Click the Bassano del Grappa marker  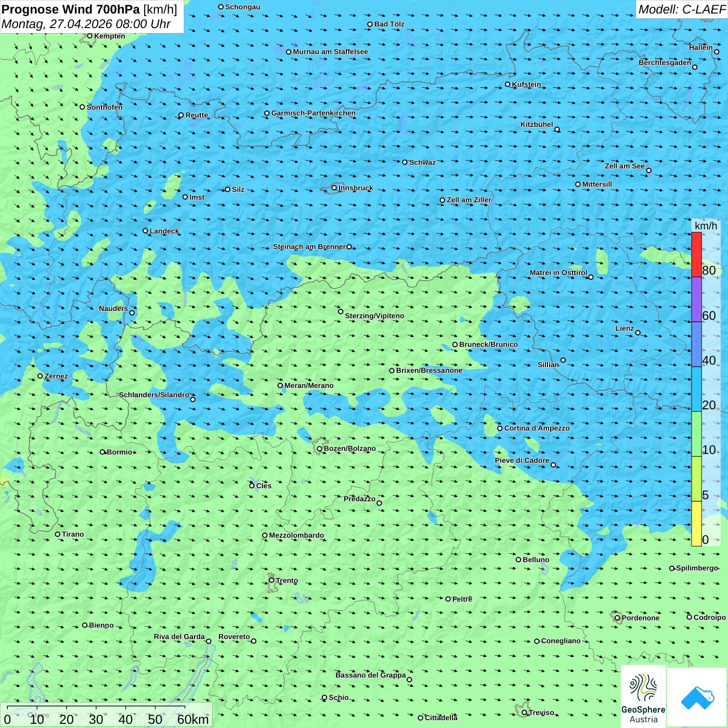pos(409,680)
